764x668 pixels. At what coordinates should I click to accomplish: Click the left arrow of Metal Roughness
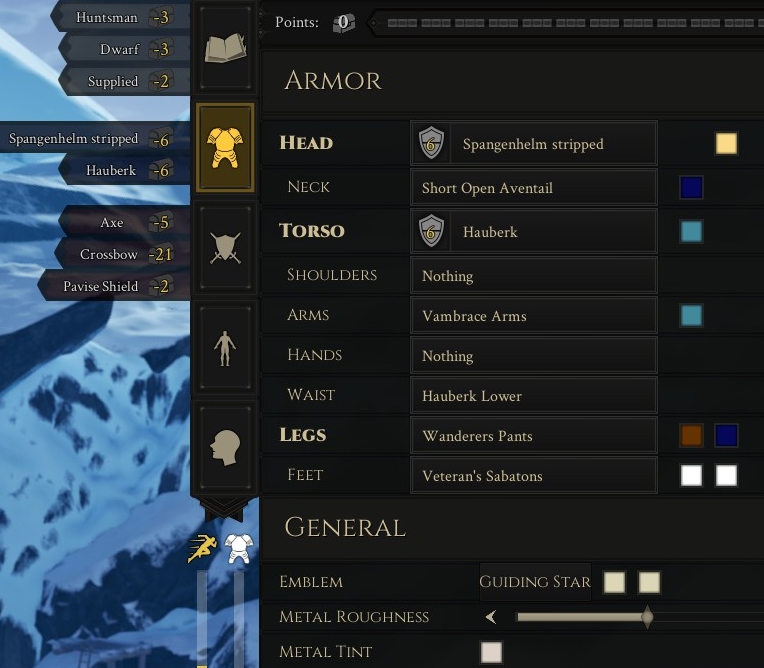[491, 617]
